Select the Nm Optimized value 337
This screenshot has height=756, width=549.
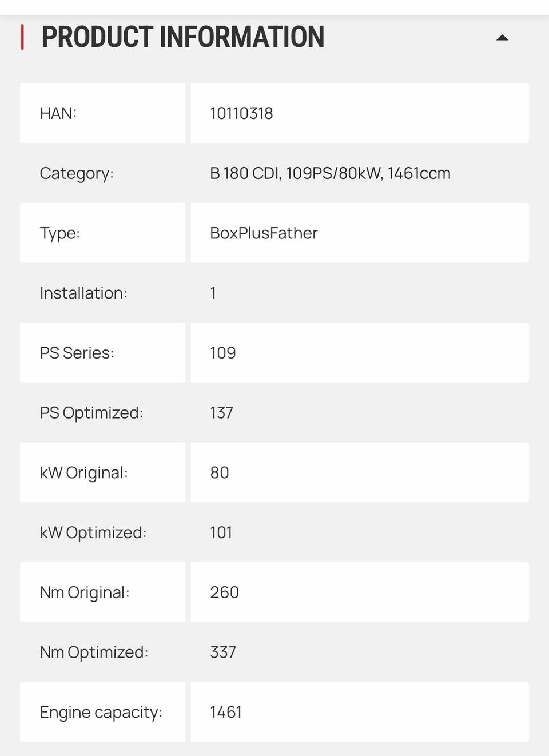(x=223, y=652)
